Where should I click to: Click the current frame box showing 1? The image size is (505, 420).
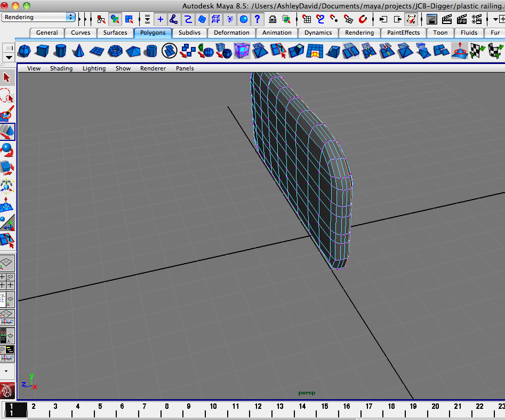[x=15, y=410]
